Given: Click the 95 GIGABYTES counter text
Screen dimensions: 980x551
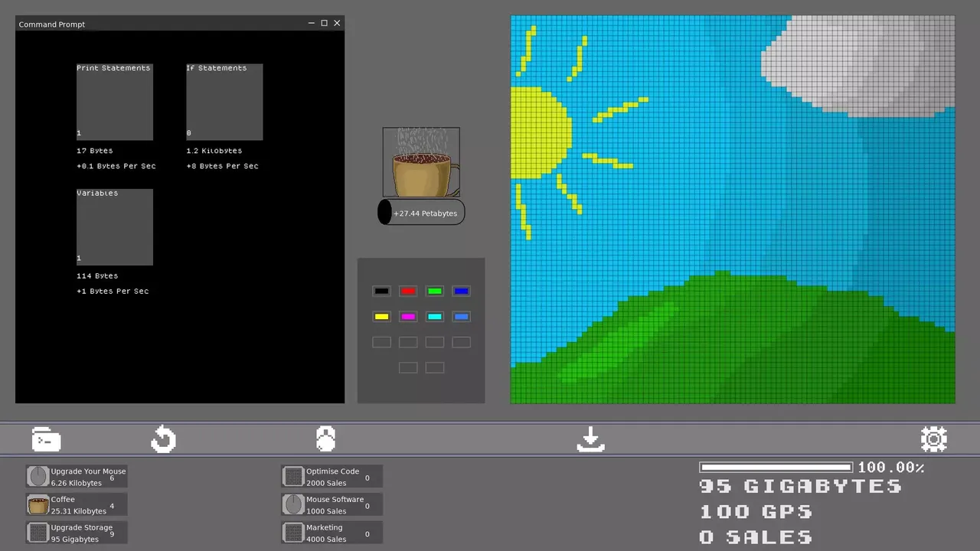Looking at the screenshot, I should click(800, 486).
